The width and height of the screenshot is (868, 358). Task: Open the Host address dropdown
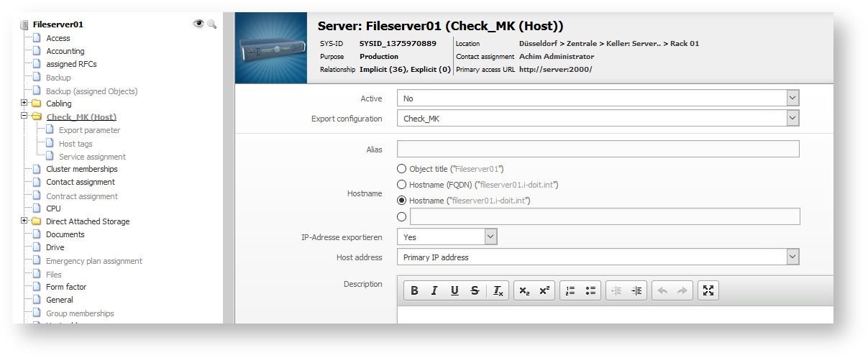point(598,257)
